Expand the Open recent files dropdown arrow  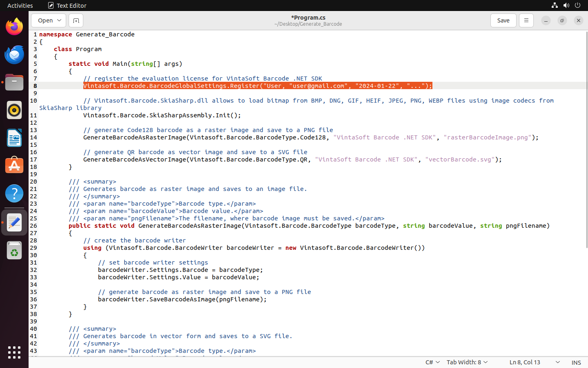pyautogui.click(x=59, y=20)
